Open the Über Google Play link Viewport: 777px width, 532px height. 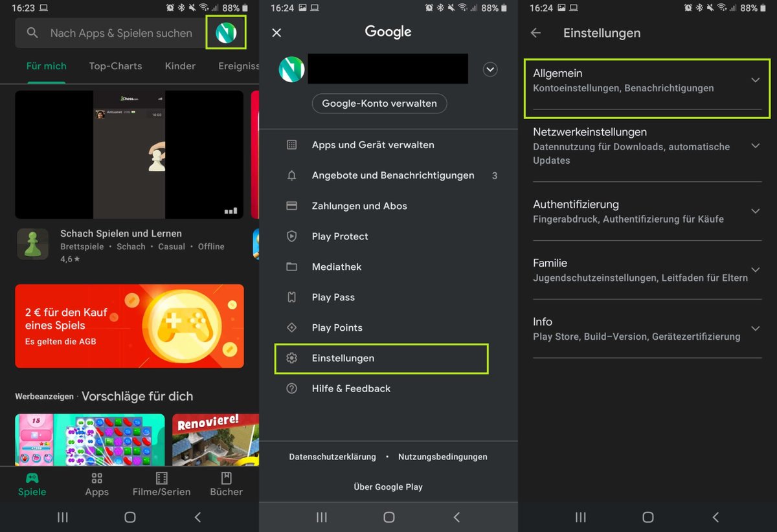(388, 487)
